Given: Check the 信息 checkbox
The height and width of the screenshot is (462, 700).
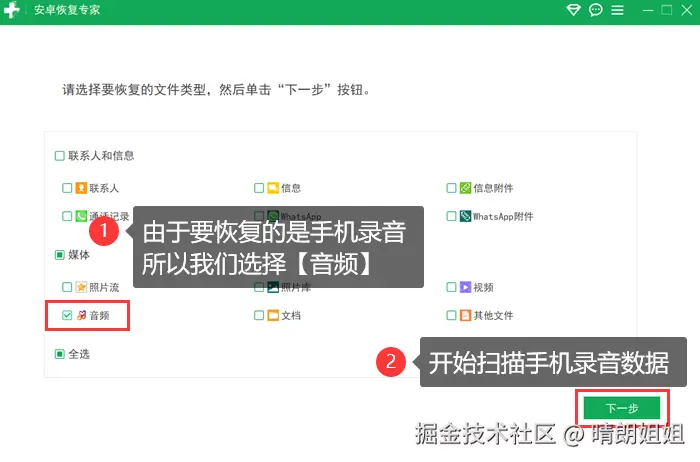Looking at the screenshot, I should click(259, 188).
